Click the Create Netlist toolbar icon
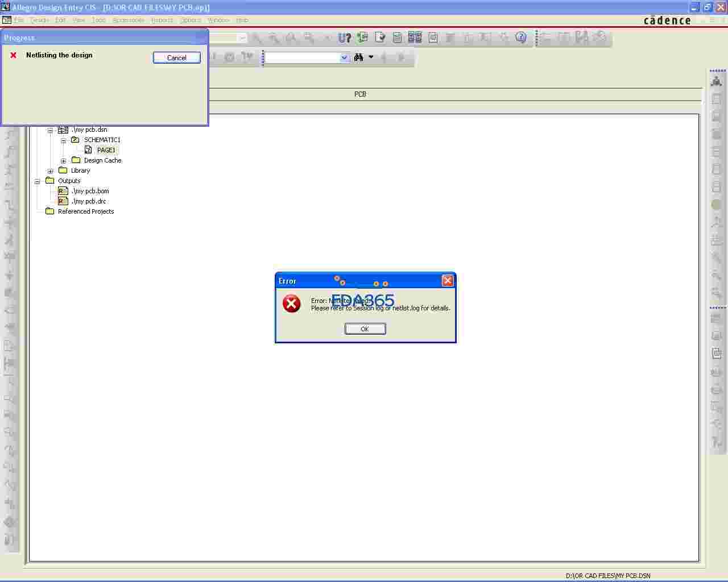This screenshot has height=582, width=728. tap(398, 38)
